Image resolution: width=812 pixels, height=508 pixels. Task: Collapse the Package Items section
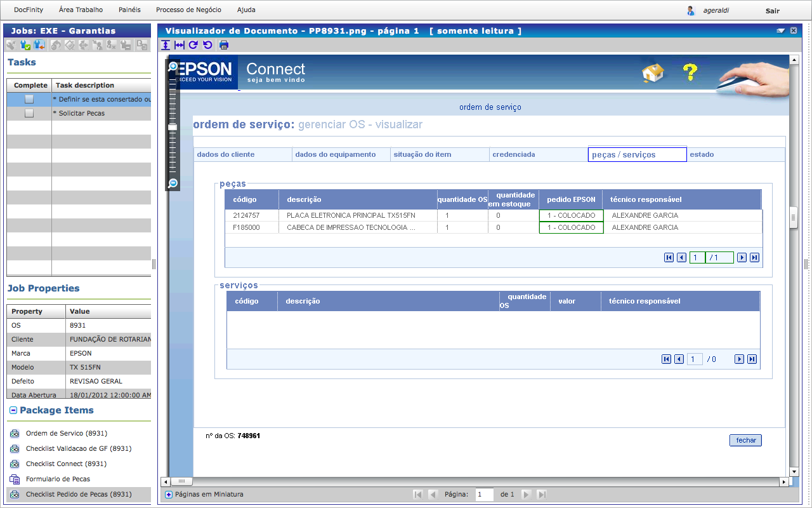[x=13, y=410]
